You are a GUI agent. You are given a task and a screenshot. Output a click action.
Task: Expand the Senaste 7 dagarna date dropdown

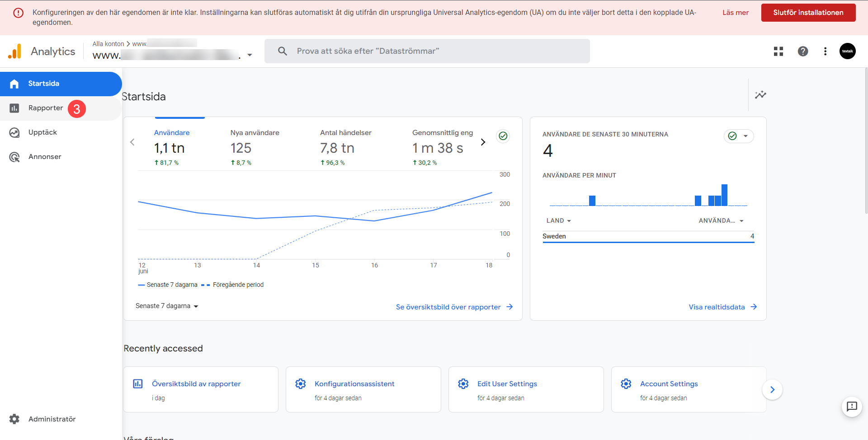167,306
